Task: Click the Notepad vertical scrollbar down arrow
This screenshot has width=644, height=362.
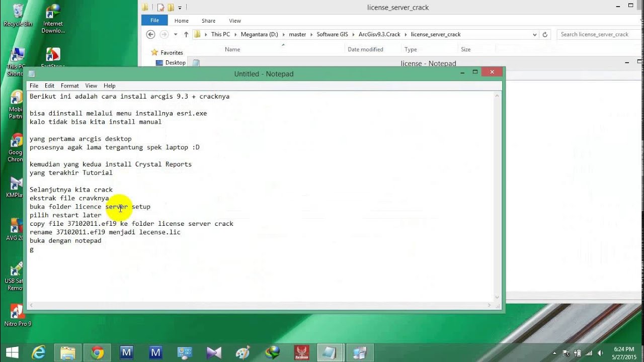Action: 498,297
